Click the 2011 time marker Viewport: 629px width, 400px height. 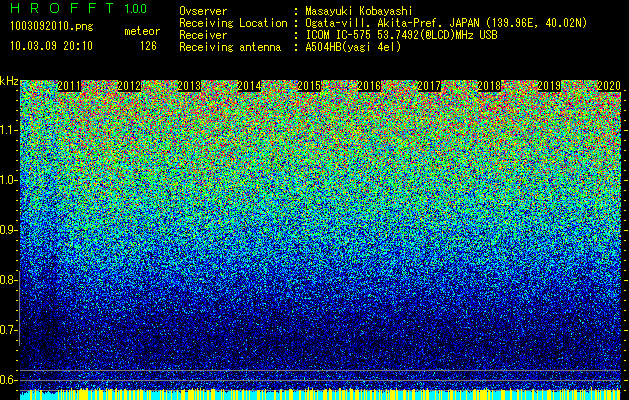pos(69,86)
